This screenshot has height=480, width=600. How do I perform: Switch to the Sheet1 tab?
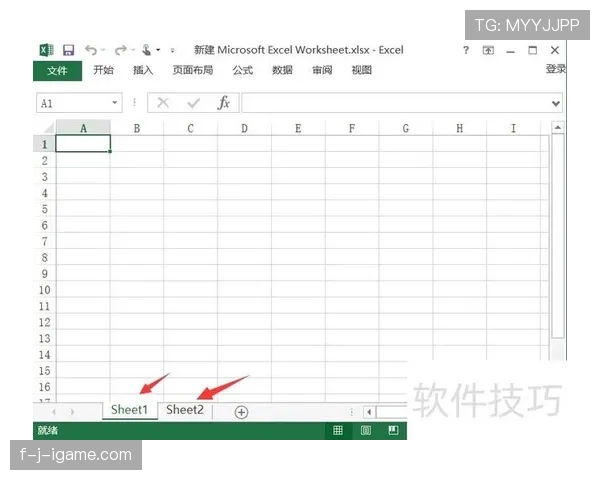click(130, 410)
